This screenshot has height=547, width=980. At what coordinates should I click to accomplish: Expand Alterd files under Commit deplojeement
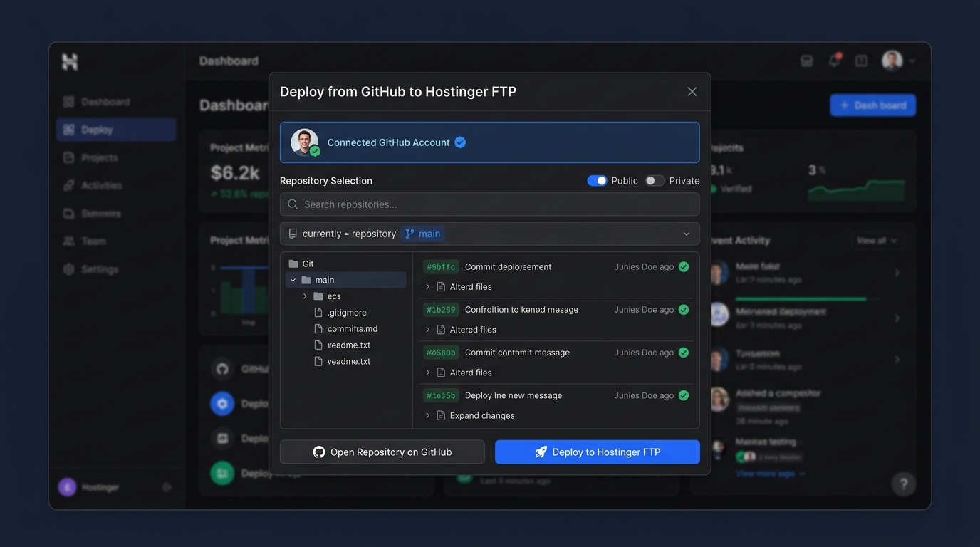click(427, 287)
